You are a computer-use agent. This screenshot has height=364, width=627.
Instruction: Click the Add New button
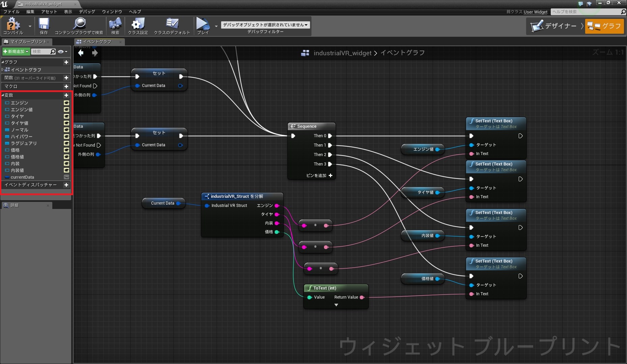pyautogui.click(x=16, y=52)
